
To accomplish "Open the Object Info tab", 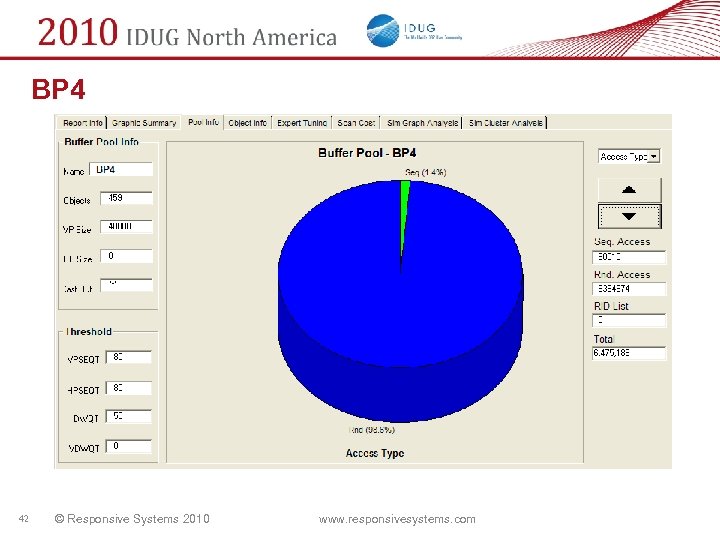I will (x=248, y=123).
